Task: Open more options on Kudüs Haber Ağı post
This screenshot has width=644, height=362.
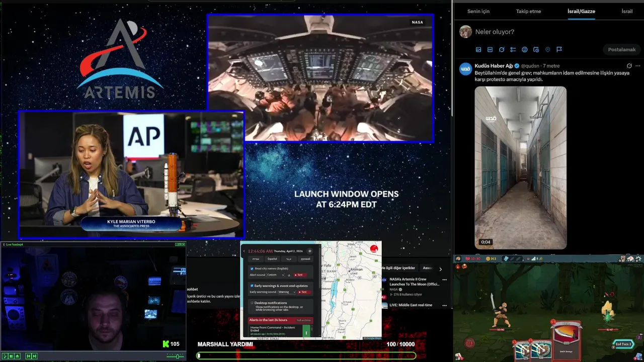Action: point(638,66)
